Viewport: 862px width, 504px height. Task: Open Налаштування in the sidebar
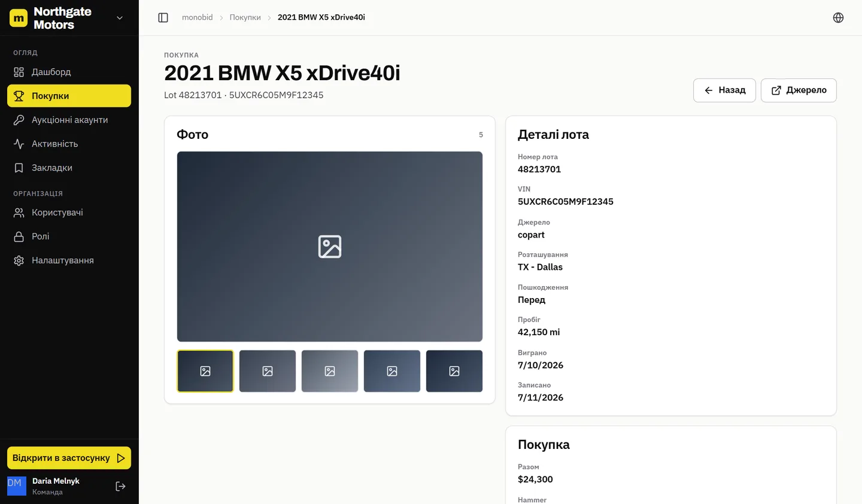[x=69, y=260]
